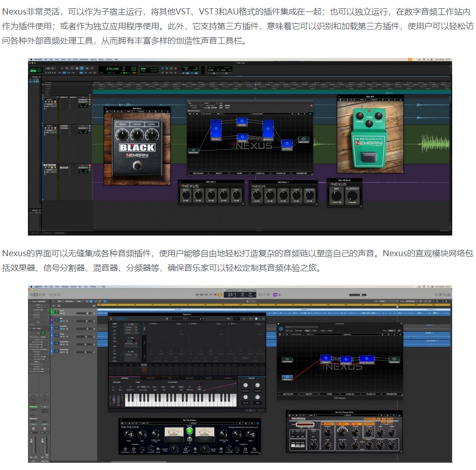Click the MIX knob on NA AB Blend
The image size is (476, 470).
(336, 196)
